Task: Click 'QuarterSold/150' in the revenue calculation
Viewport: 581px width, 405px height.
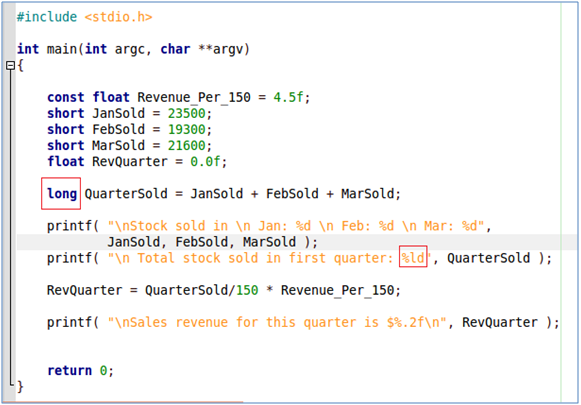Action: point(202,291)
